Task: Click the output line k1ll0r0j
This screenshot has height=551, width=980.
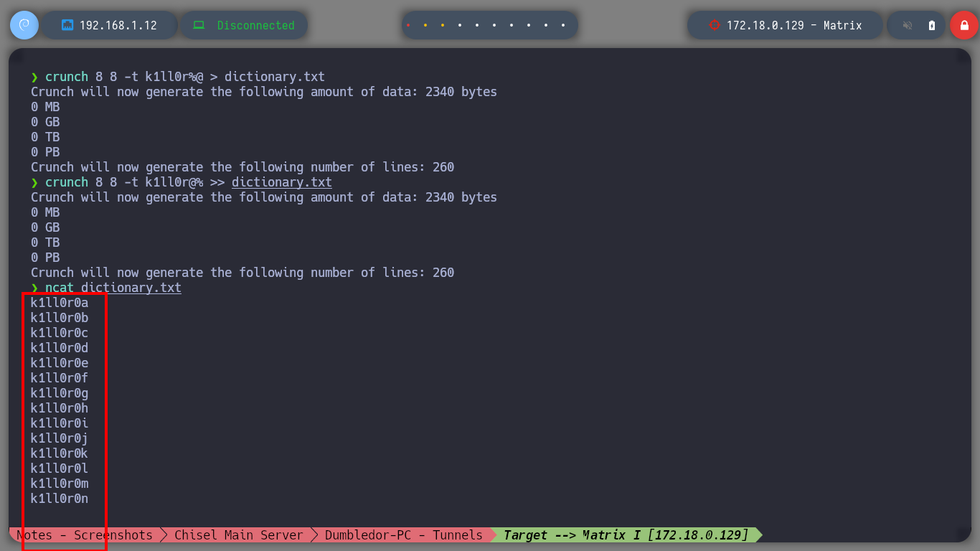Action: coord(60,438)
